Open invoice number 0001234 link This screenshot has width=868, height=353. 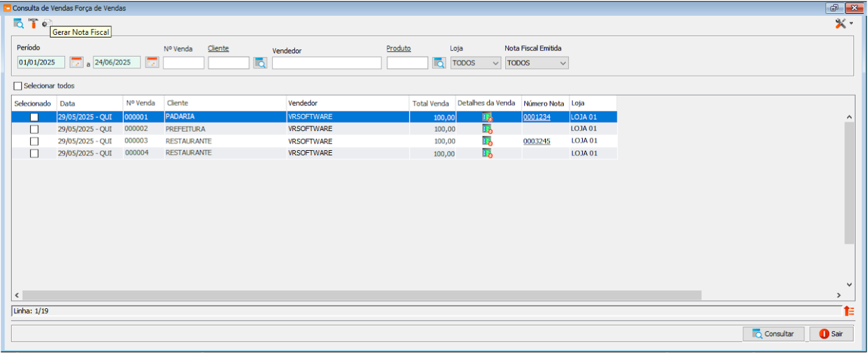coord(536,117)
